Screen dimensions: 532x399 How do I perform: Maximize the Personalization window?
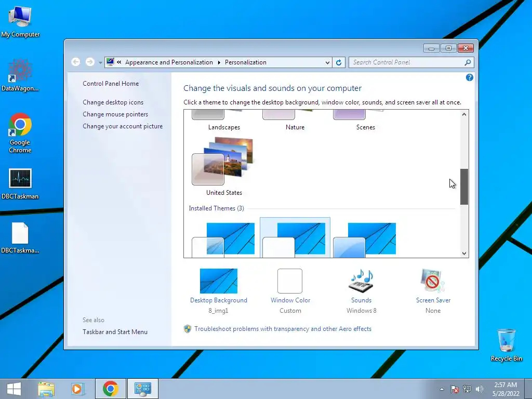coord(448,48)
